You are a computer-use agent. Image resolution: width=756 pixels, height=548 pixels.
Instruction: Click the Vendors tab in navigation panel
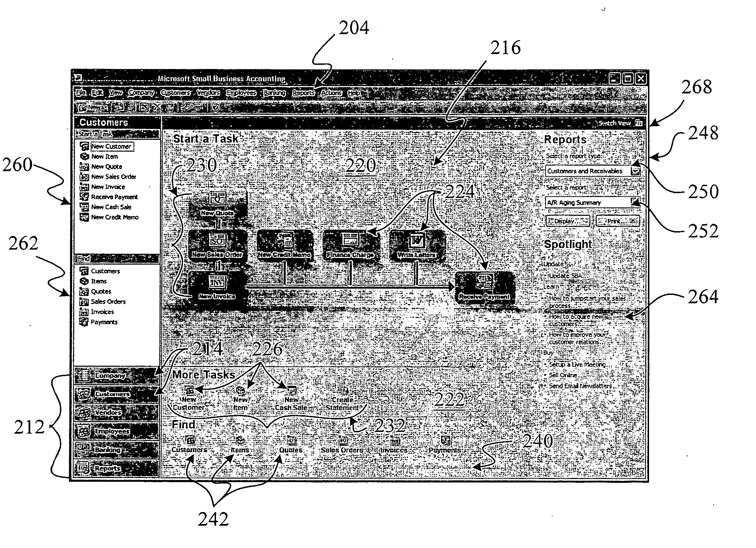[108, 409]
